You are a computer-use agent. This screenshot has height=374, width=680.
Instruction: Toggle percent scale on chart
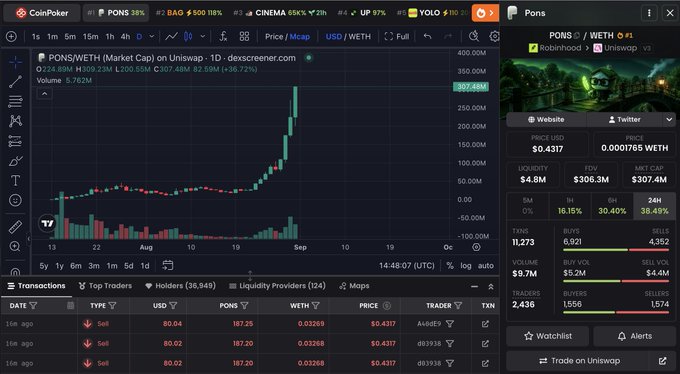pyautogui.click(x=450, y=266)
